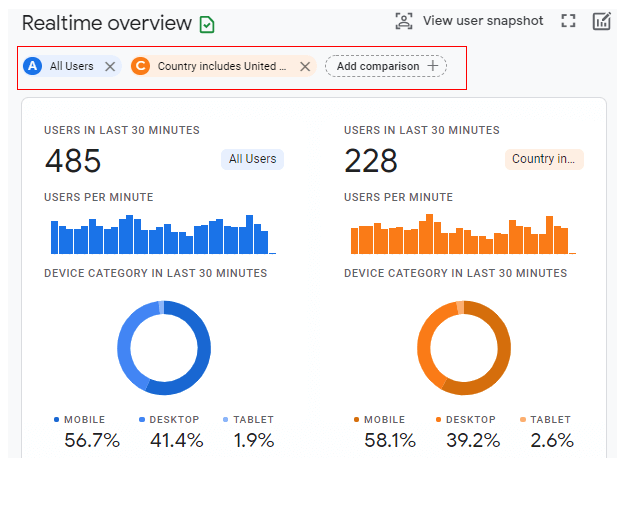
Task: Click the Add comparison button
Action: pos(386,66)
